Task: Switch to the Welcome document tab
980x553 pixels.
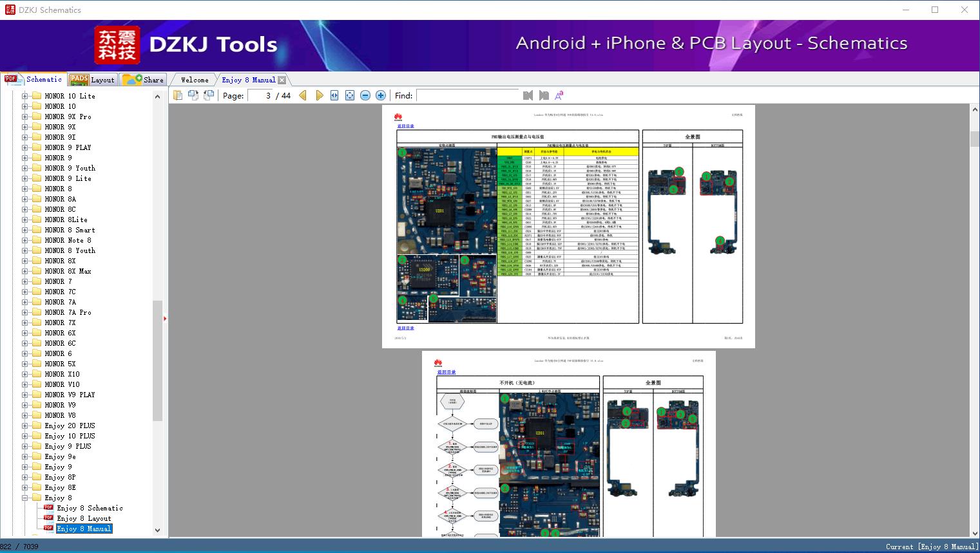Action: click(195, 80)
